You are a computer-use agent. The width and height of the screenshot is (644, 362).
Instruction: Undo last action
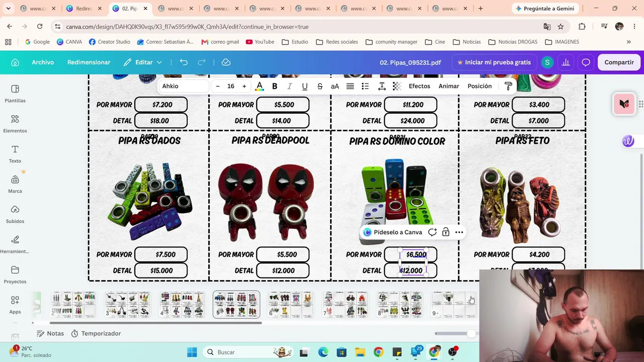click(184, 62)
